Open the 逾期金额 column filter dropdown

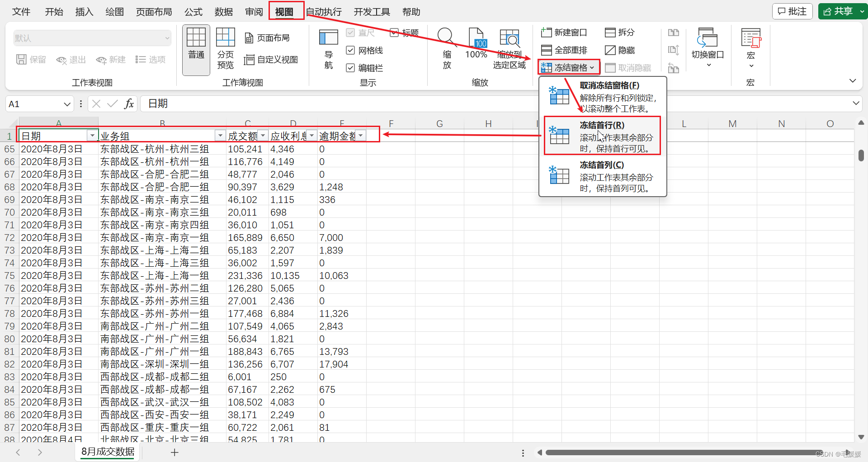pyautogui.click(x=360, y=136)
